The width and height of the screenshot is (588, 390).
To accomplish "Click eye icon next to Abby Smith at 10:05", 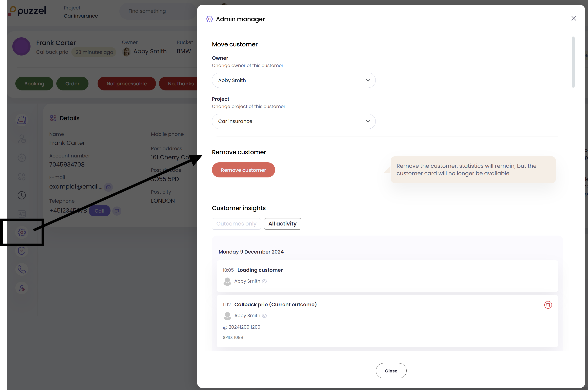I will pyautogui.click(x=264, y=281).
